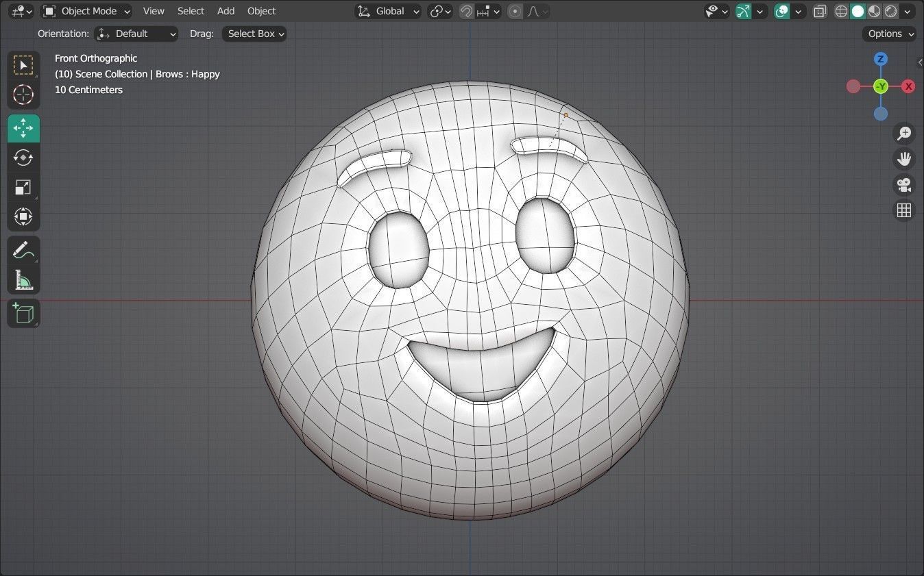Select the Annotate pencil tool

(x=23, y=250)
